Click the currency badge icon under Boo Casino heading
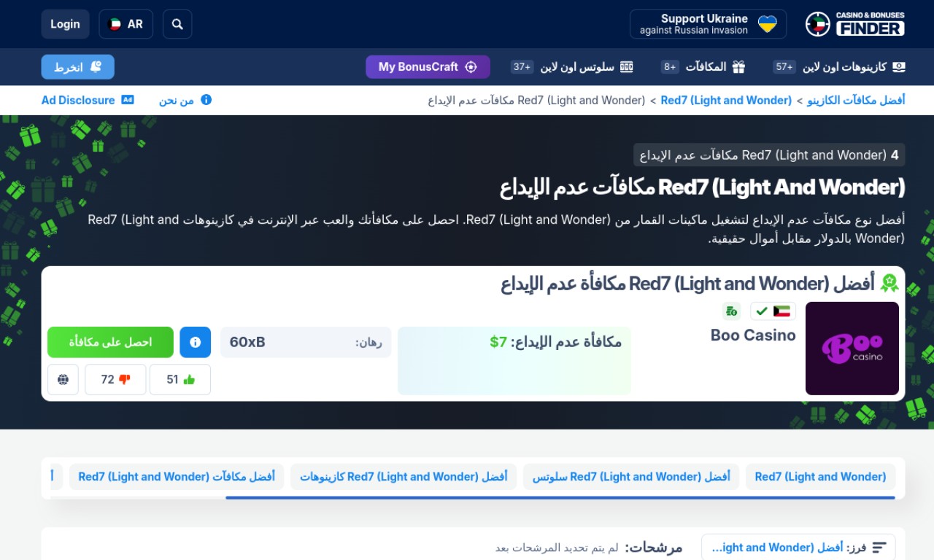 731,311
